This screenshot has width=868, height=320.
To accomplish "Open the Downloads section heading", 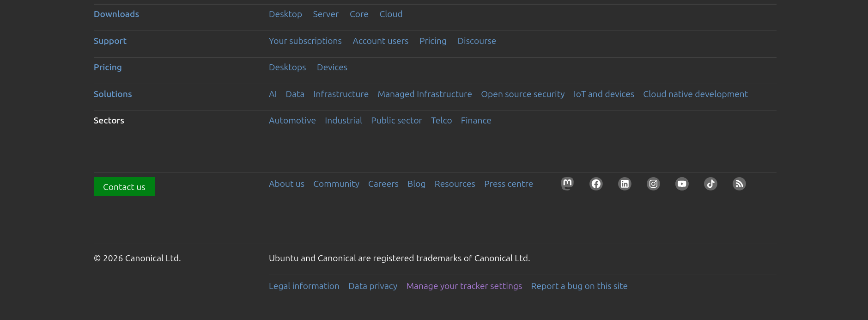I will [116, 14].
